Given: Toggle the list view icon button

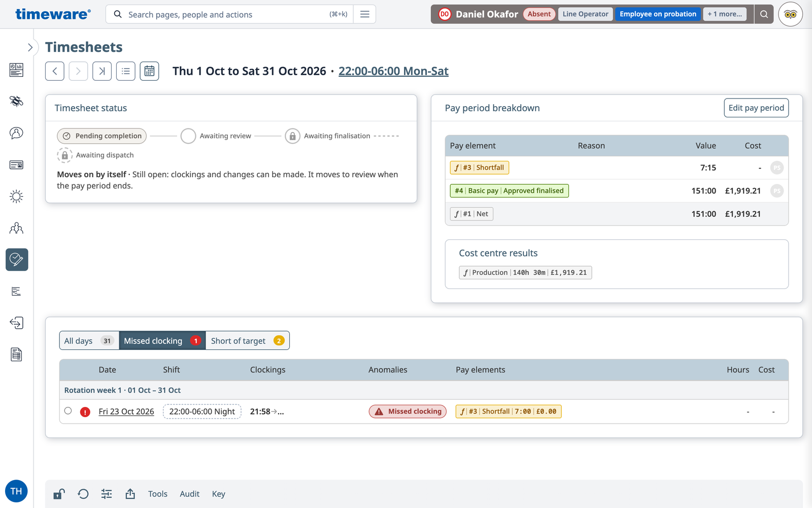Looking at the screenshot, I should [x=125, y=71].
